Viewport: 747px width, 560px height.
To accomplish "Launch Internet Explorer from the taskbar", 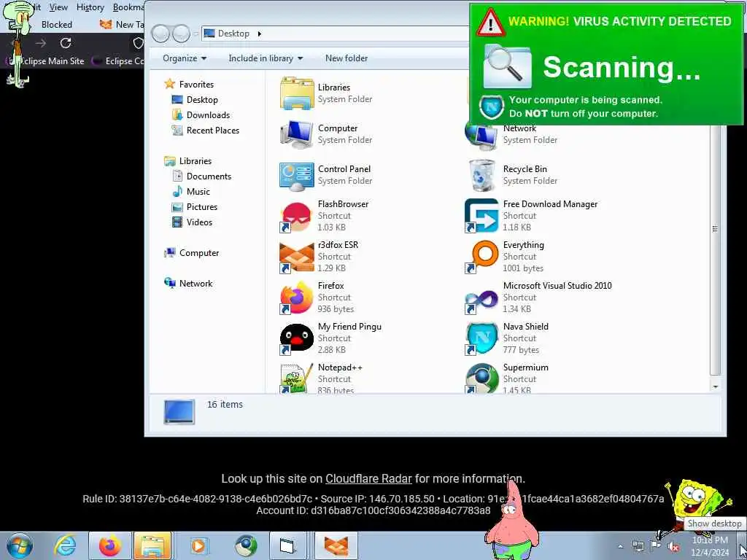I will (65, 545).
